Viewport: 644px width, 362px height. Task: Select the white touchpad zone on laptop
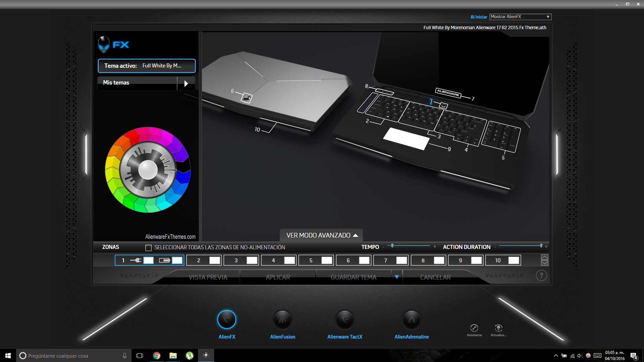coord(406,139)
